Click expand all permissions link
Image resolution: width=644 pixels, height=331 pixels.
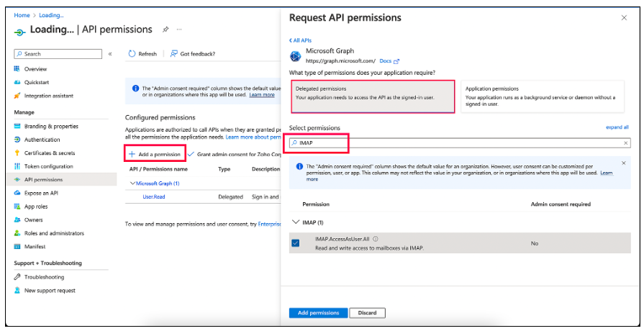coord(617,127)
